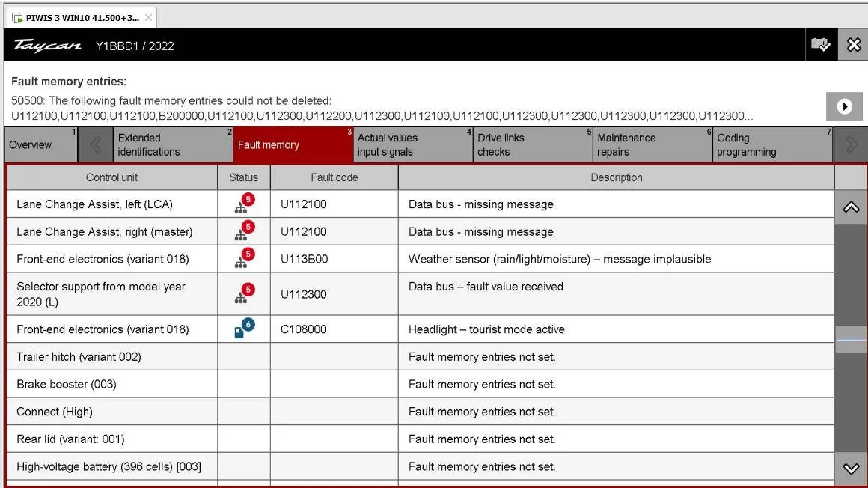Image resolution: width=868 pixels, height=488 pixels.
Task: Select 'High-voltage battery (396 cells) [003]' row
Action: point(421,466)
